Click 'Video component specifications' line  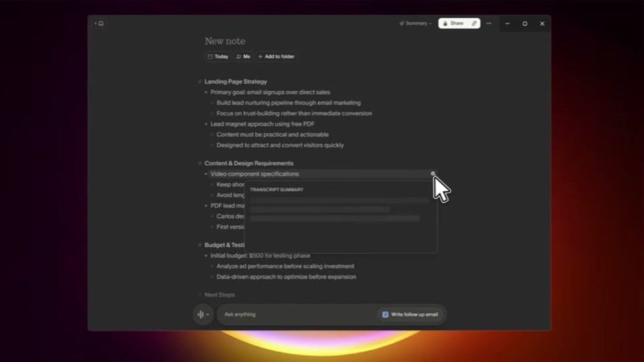coord(254,174)
